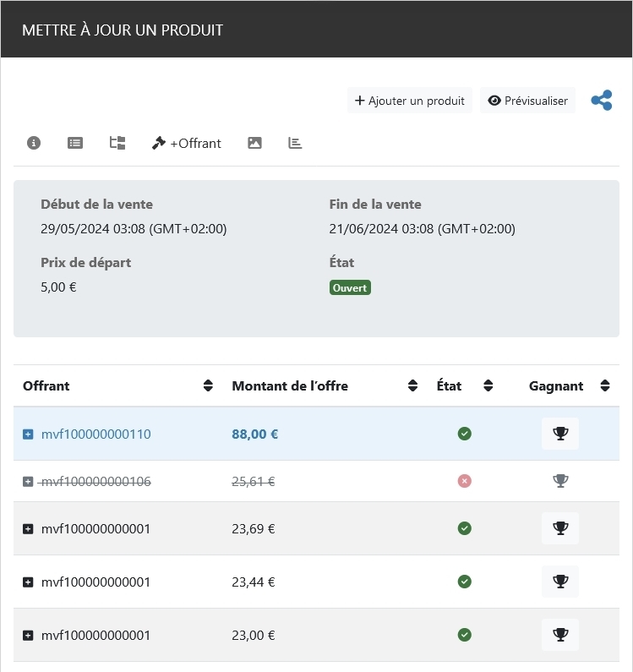
Task: Open the category tree tab icon
Action: [117, 143]
